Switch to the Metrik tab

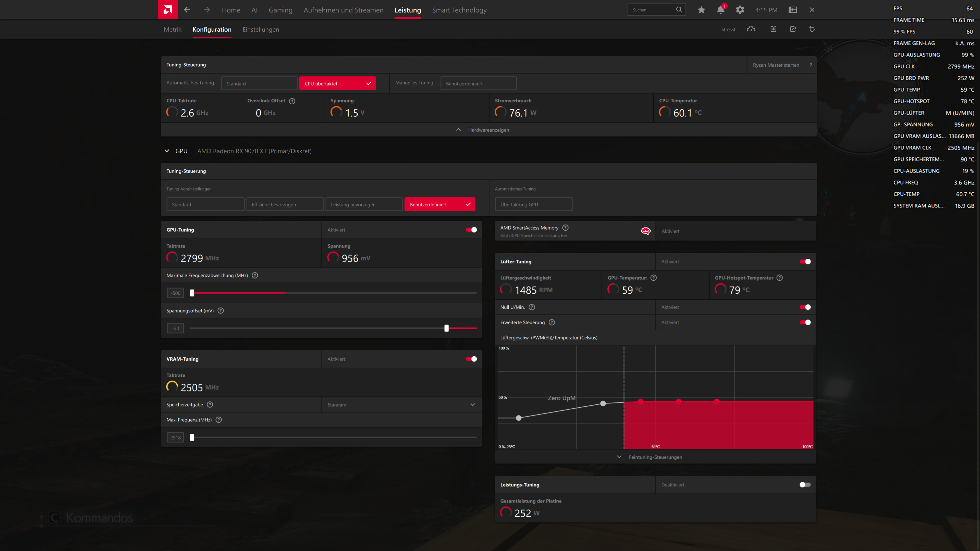click(x=172, y=29)
